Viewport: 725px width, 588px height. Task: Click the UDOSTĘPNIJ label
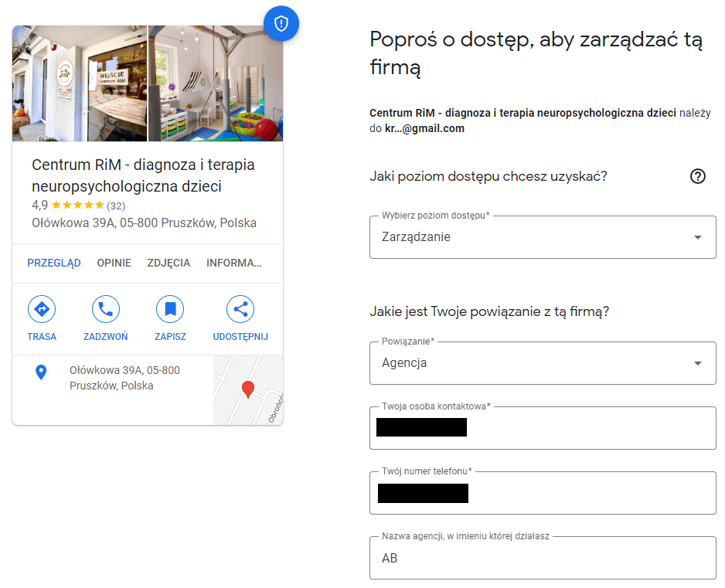click(x=240, y=337)
